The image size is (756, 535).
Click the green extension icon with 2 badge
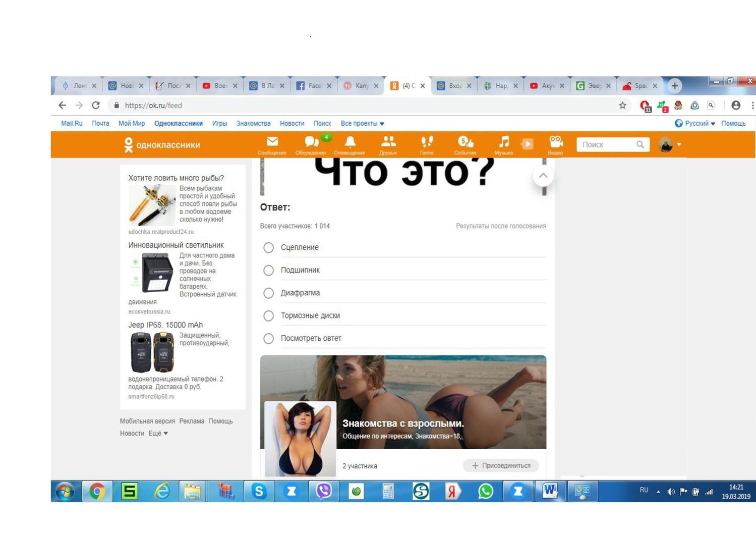(x=662, y=105)
